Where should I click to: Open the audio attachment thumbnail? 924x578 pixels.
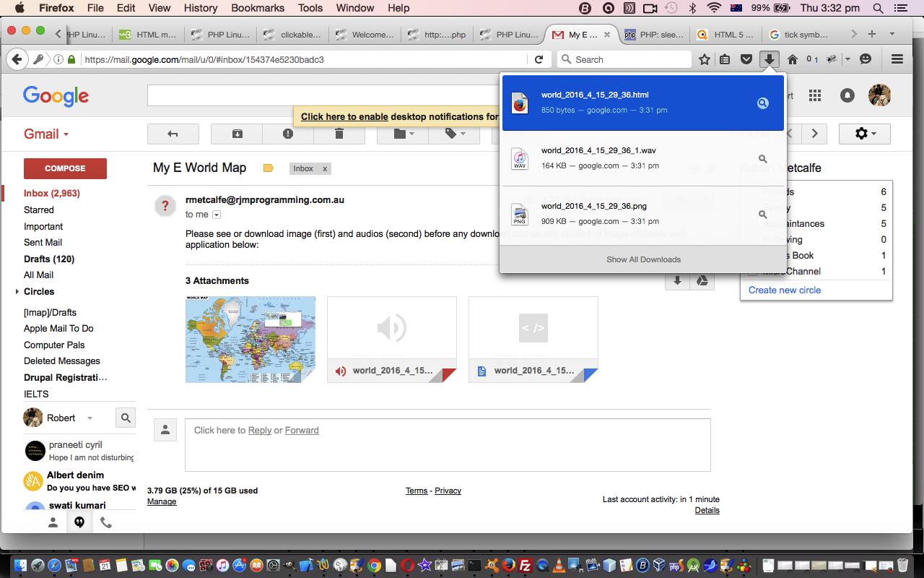click(391, 339)
